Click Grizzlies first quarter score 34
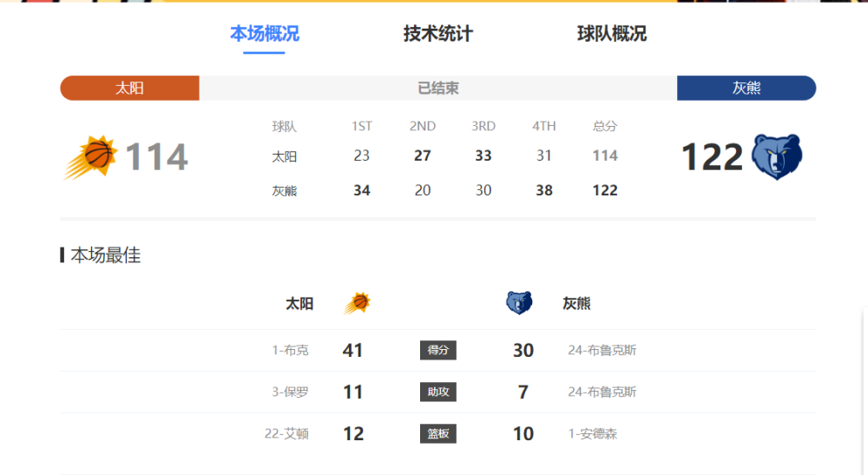This screenshot has width=868, height=475. (x=361, y=190)
